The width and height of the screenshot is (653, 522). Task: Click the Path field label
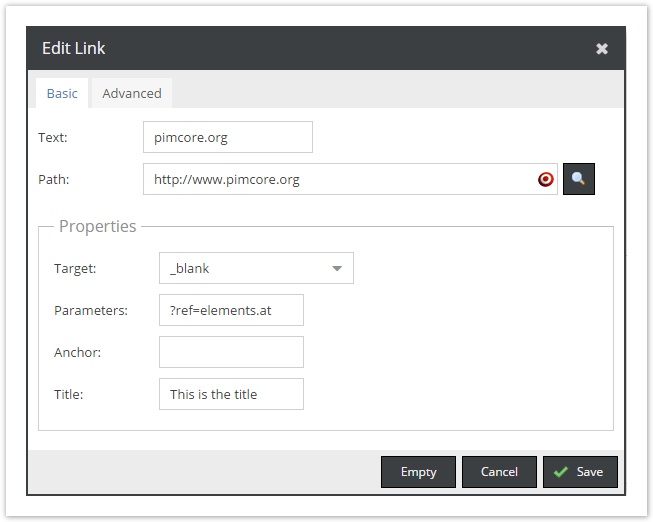(x=54, y=180)
